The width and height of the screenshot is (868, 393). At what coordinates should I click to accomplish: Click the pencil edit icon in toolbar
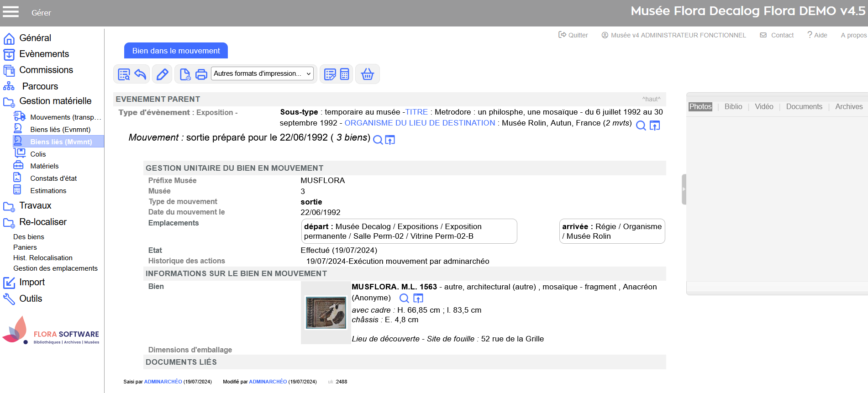(x=162, y=74)
